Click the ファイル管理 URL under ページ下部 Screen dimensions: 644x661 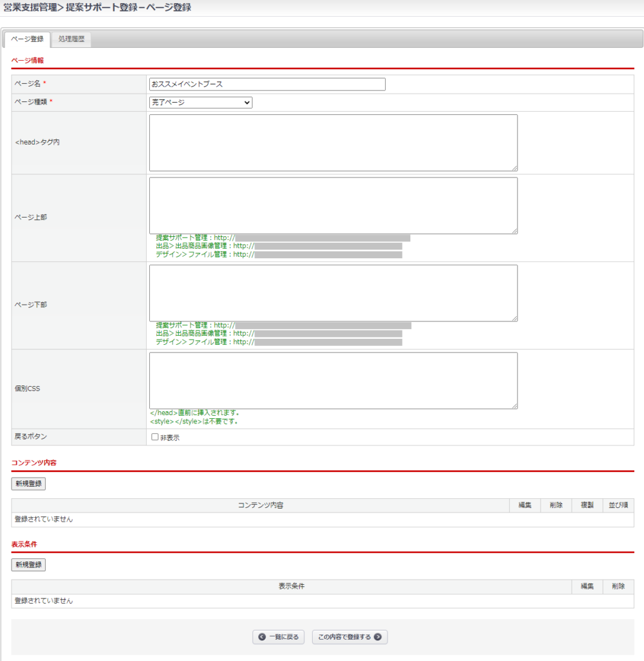pos(318,342)
